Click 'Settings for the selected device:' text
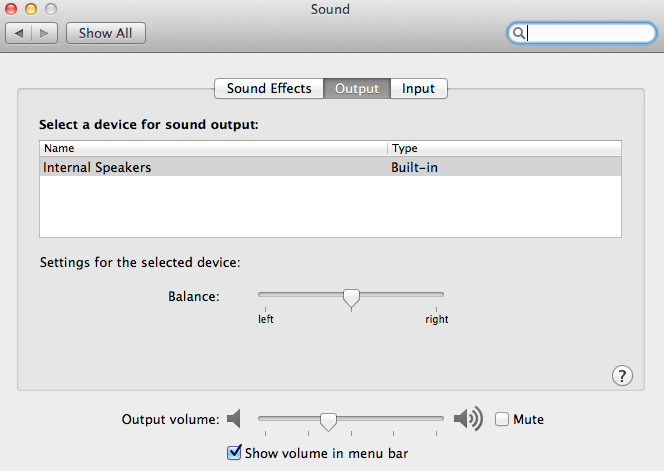The image size is (664, 471). click(x=140, y=263)
